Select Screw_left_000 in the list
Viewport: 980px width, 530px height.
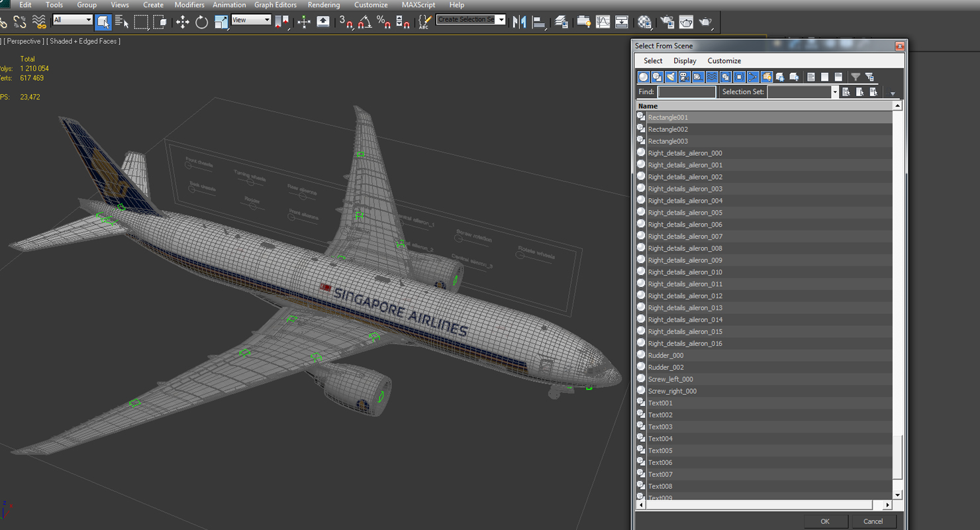click(765, 380)
